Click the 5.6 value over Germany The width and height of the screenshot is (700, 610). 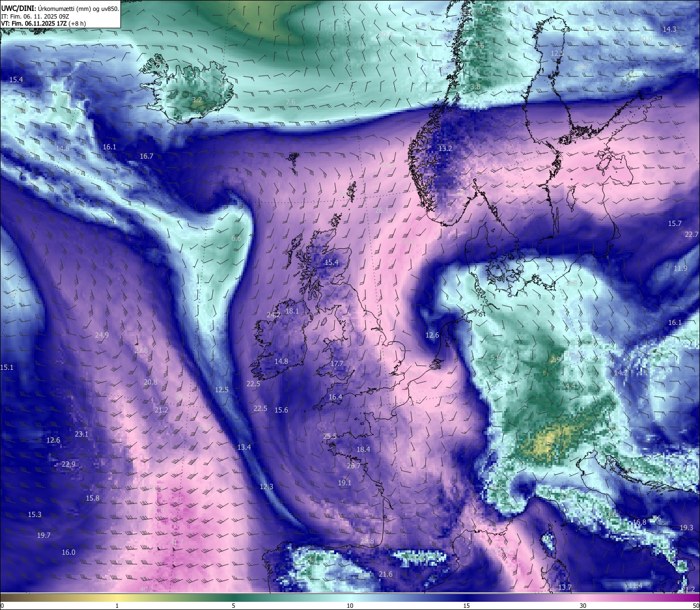tap(495, 358)
